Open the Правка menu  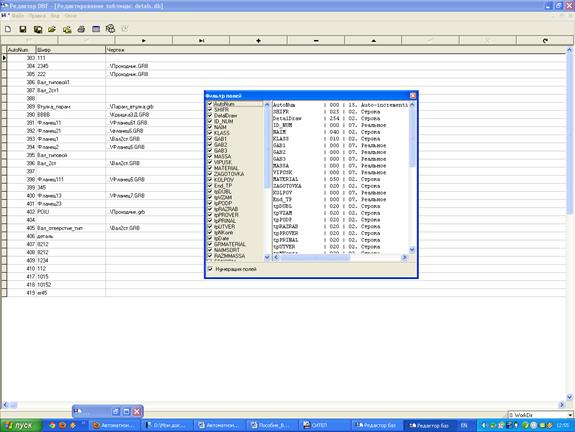(37, 16)
